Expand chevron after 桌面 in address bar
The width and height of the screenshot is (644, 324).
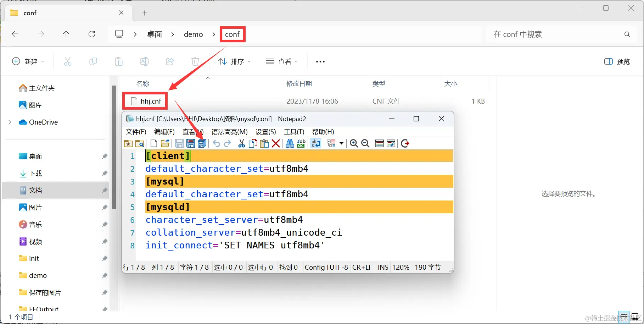click(x=173, y=34)
